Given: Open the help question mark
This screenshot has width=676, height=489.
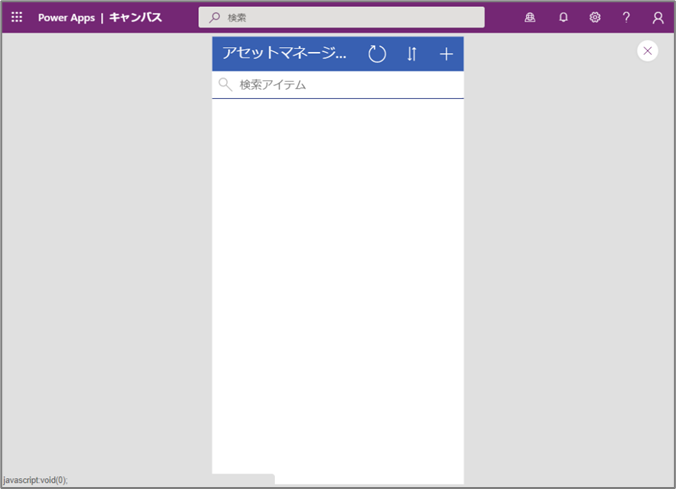Looking at the screenshot, I should pyautogui.click(x=626, y=17).
